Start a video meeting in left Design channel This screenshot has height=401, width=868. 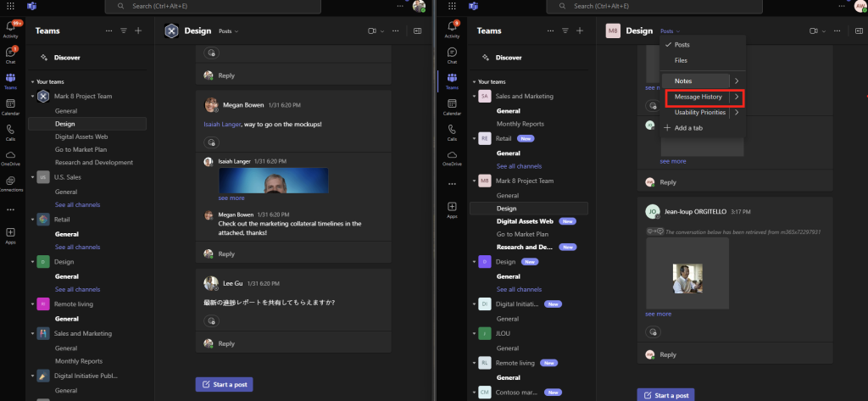pos(372,31)
